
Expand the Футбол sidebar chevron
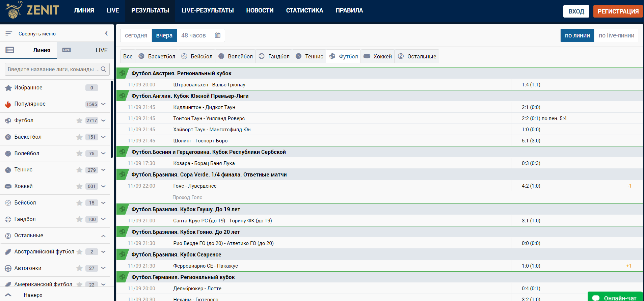pyautogui.click(x=103, y=120)
